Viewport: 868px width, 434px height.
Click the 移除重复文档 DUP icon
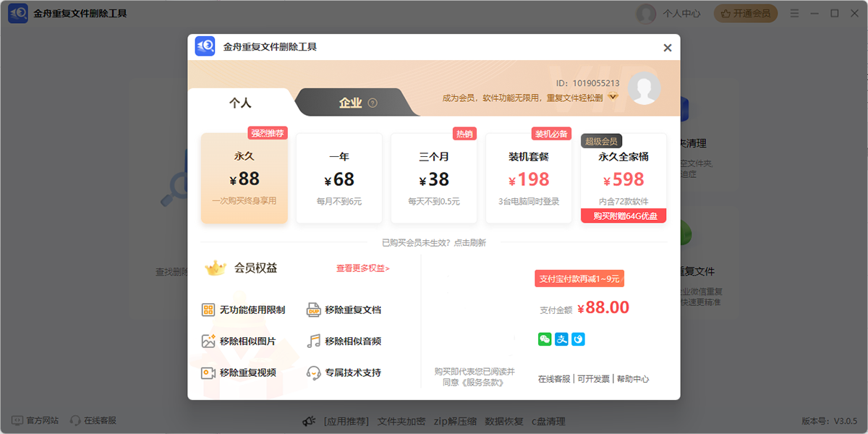pos(314,309)
